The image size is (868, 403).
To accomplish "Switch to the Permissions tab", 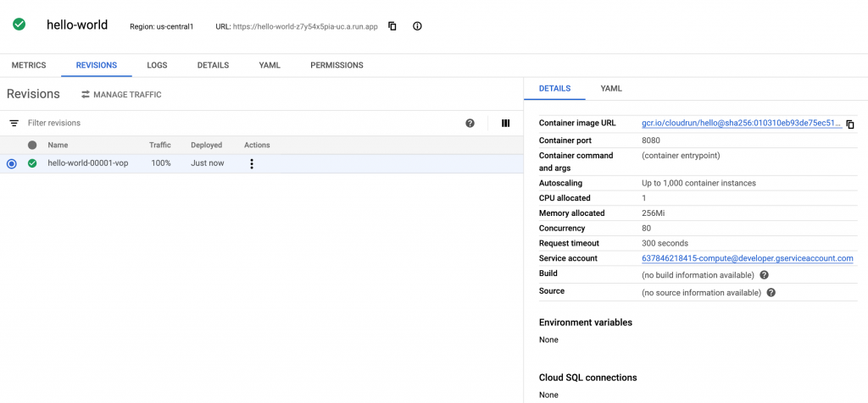I will click(x=337, y=65).
